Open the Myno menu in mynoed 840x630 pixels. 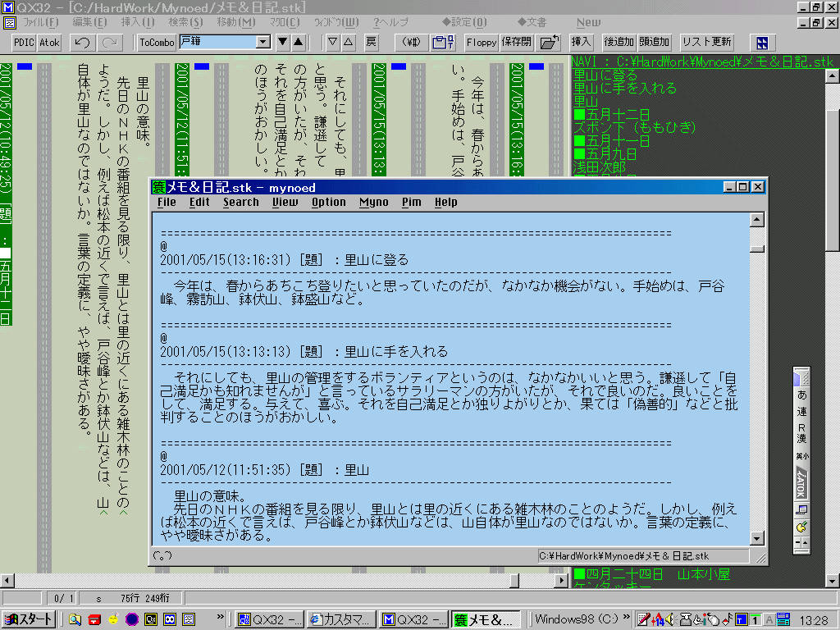(x=373, y=202)
